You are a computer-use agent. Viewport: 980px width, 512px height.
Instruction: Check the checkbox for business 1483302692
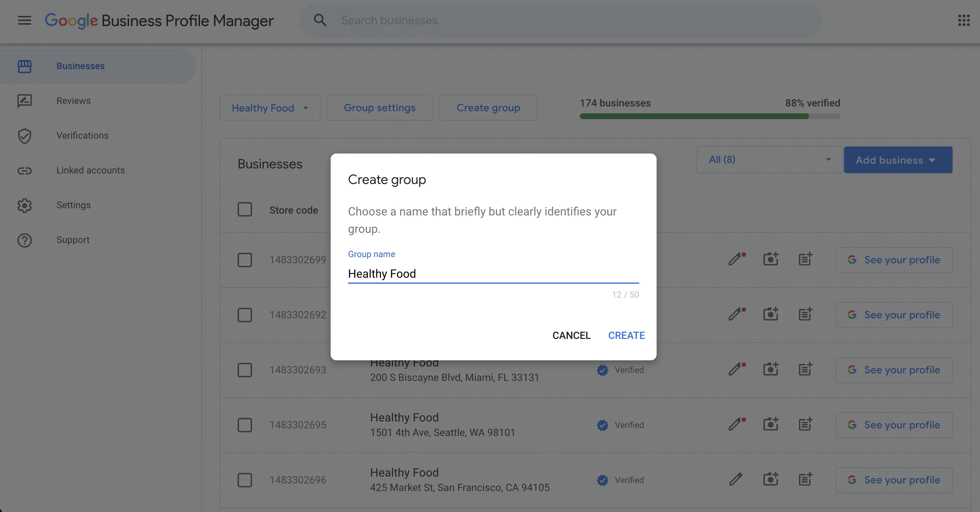click(x=245, y=315)
